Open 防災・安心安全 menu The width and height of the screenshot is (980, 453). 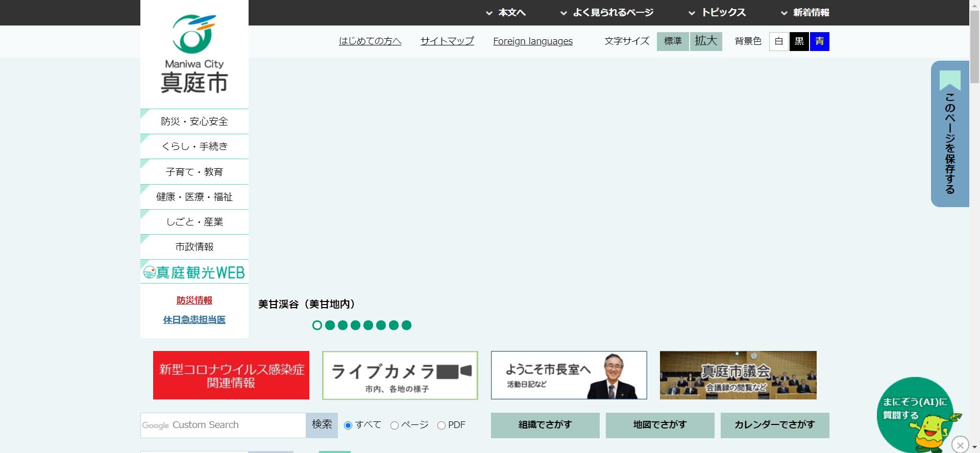point(194,121)
